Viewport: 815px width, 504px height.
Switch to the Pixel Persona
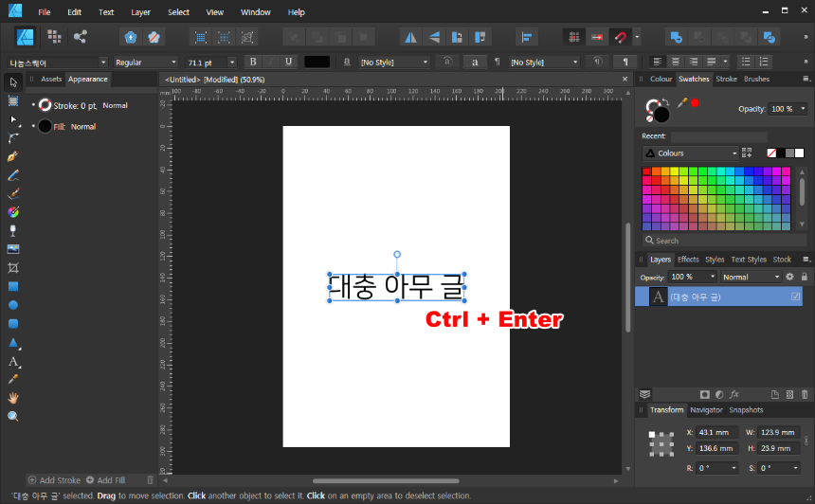54,36
